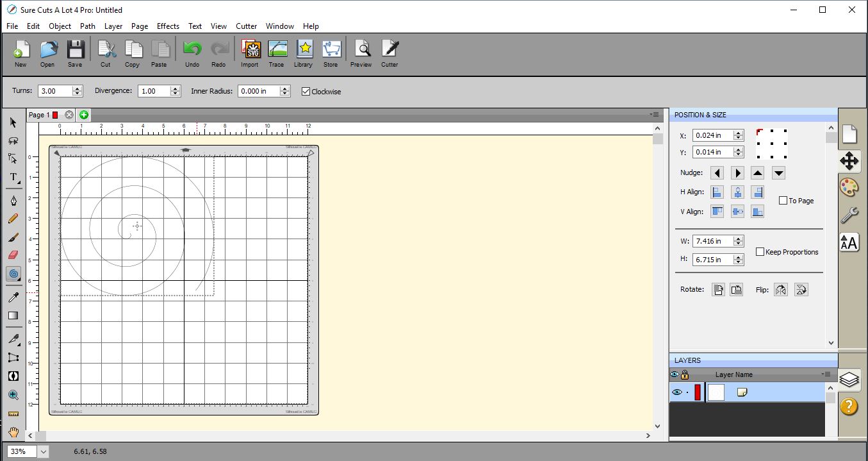Enable the To Page checkbox

(783, 201)
